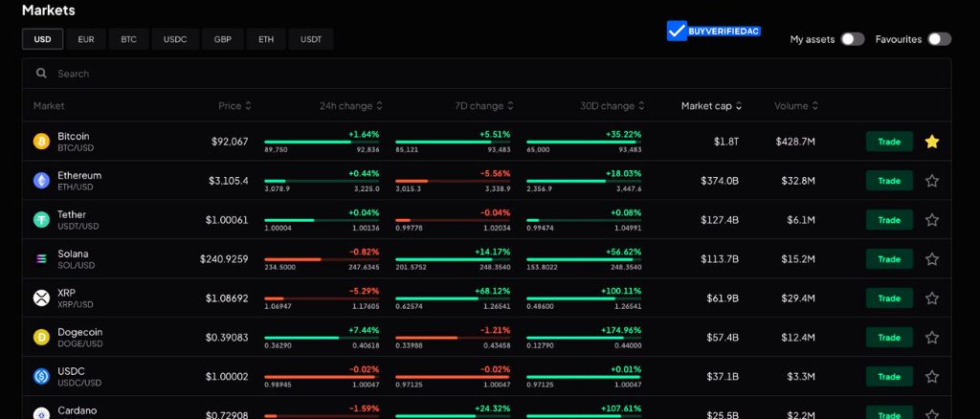Sort by the Market cap column
The width and height of the screenshot is (980, 419).
point(711,106)
